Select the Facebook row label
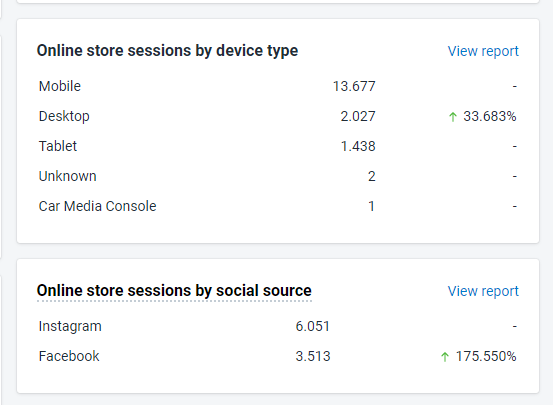Image resolution: width=553 pixels, height=405 pixels. pyautogui.click(x=69, y=356)
